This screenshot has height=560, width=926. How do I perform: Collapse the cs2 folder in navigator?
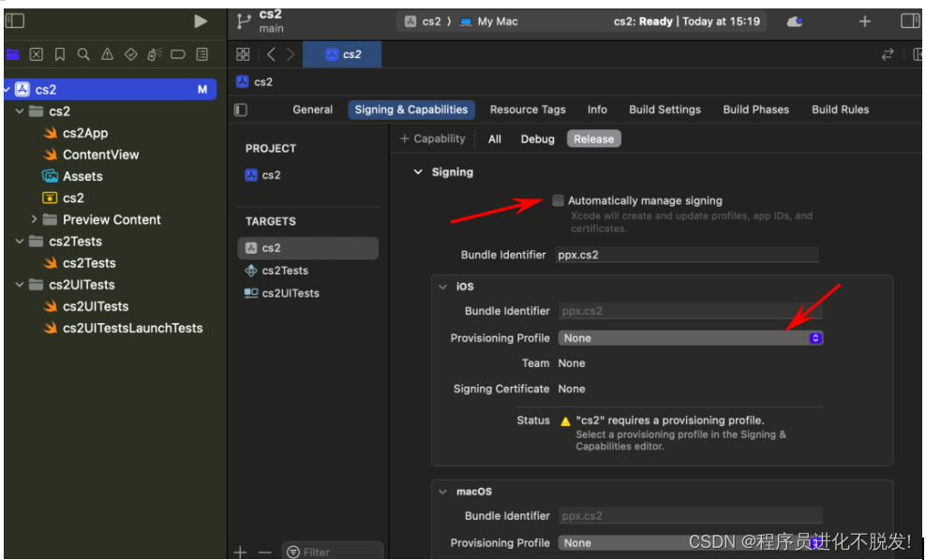[x=20, y=111]
